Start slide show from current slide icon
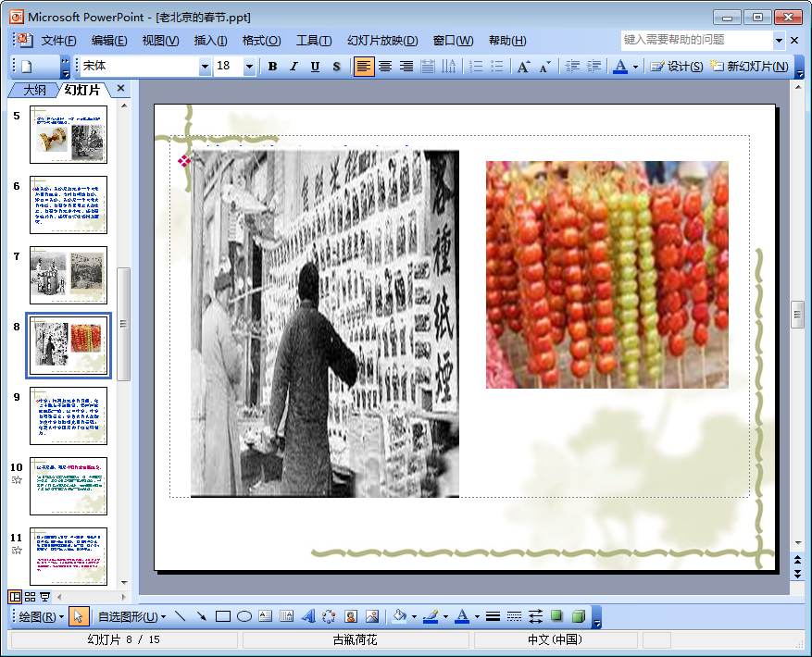This screenshot has height=657, width=812. pyautogui.click(x=45, y=597)
